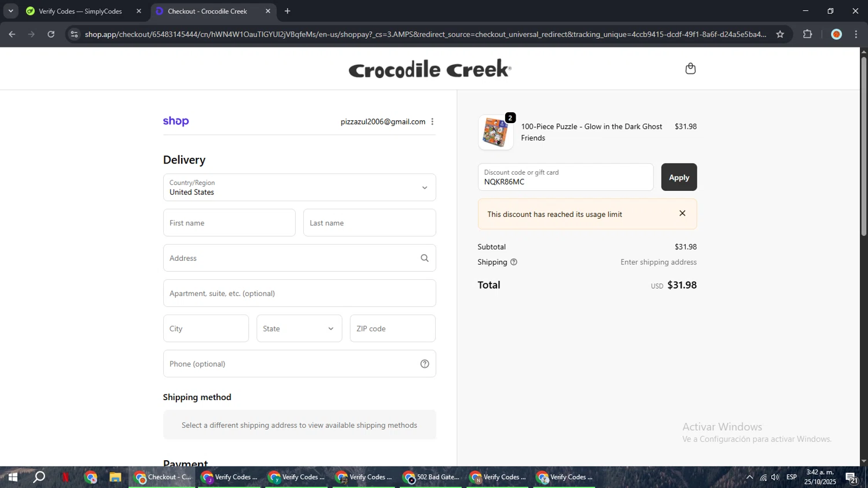
Task: Click the First name field
Action: tap(229, 223)
